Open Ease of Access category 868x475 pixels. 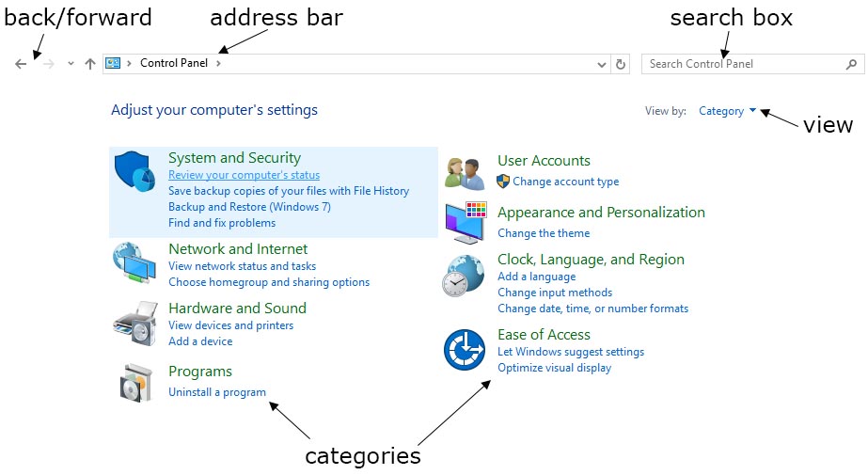click(544, 335)
